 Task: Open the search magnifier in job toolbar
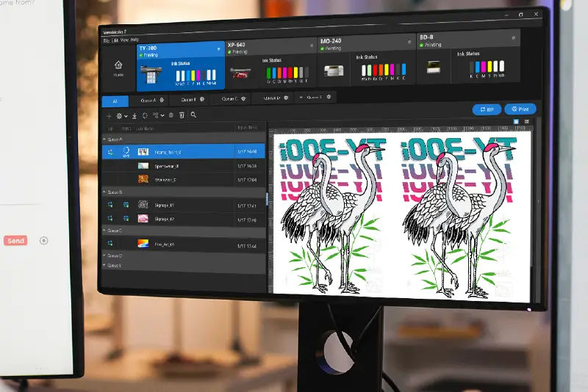(193, 115)
